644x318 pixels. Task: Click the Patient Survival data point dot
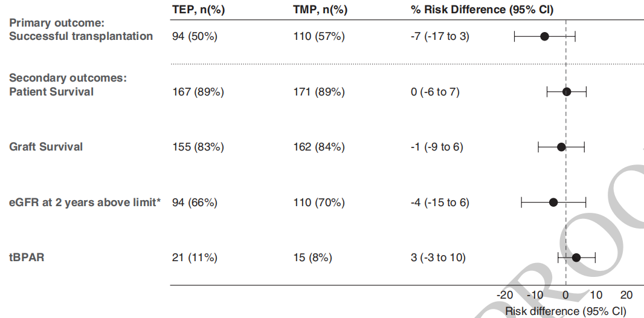click(566, 92)
